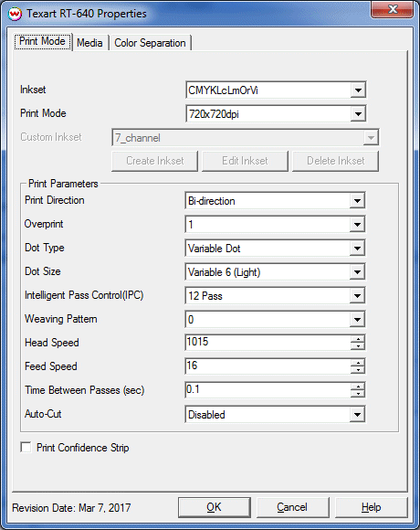Open Help for printer properties

[372, 507]
